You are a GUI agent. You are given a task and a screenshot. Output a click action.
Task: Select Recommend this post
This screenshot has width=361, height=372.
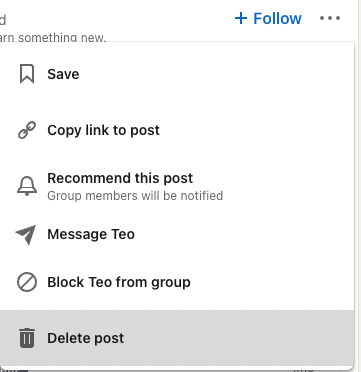[x=120, y=178]
